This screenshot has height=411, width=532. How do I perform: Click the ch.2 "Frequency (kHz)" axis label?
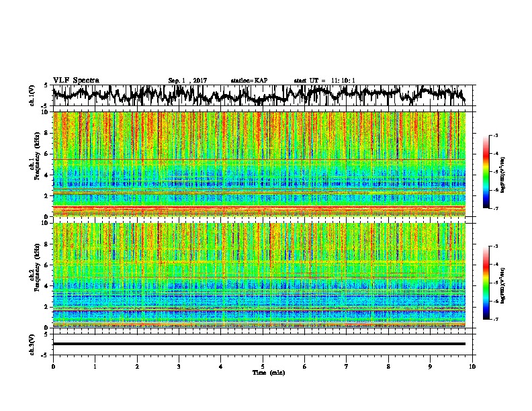pos(37,267)
